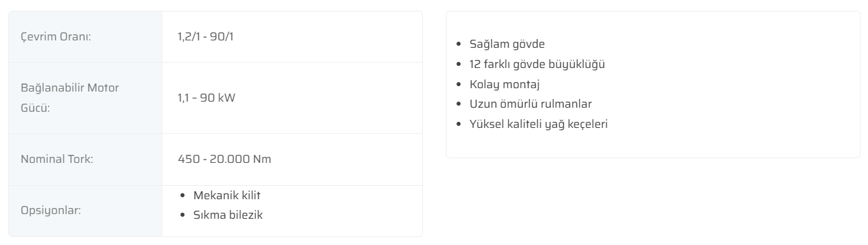Click the Yüksel kaliteli yağ keçeleri item
Image resolution: width=868 pixels, height=245 pixels.
[538, 125]
